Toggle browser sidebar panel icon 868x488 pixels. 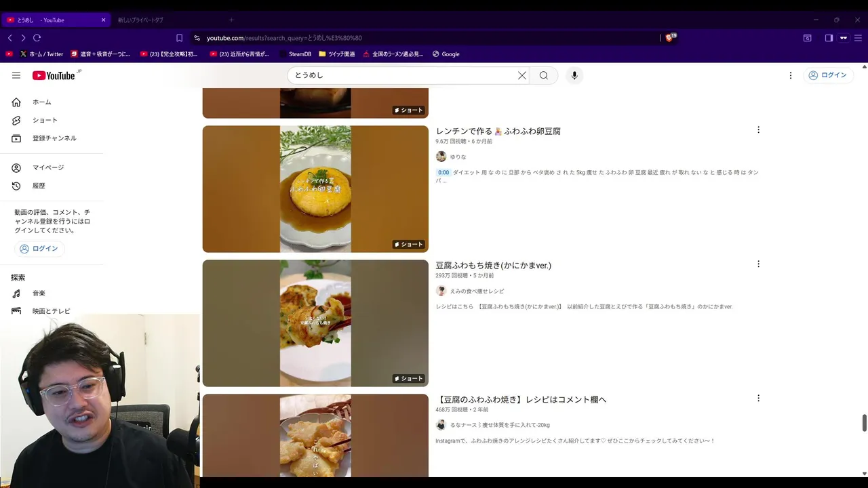829,38
